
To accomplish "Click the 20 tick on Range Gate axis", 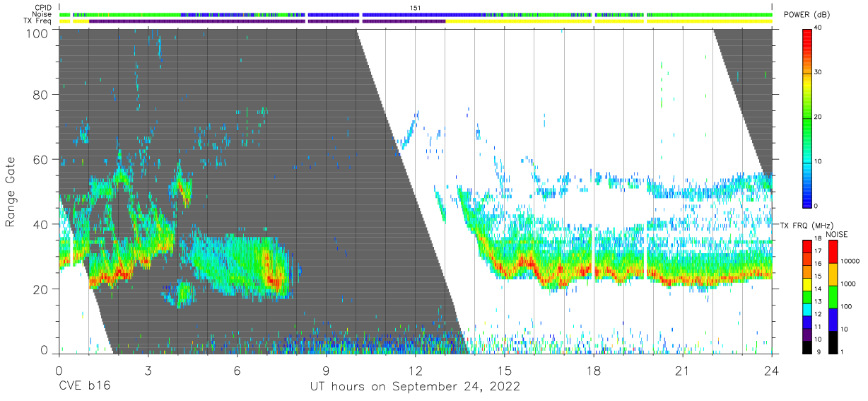I will [x=41, y=289].
